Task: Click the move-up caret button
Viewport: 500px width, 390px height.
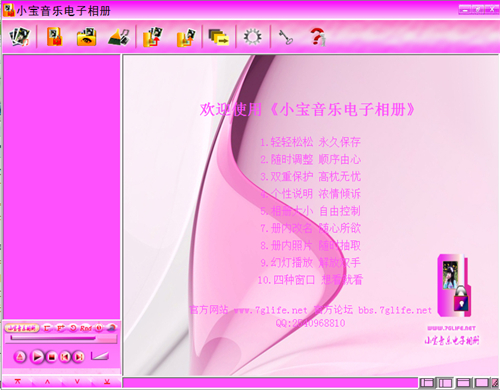Action: [x=47, y=382]
